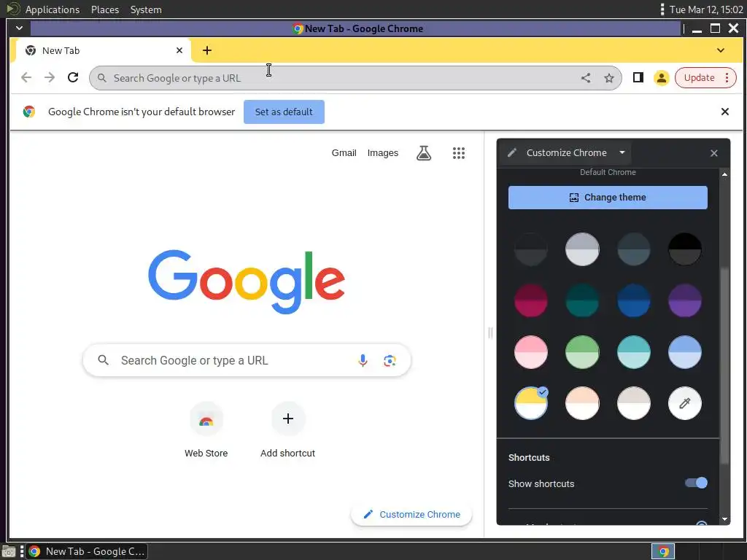Open the tab search chevron

tap(720, 50)
